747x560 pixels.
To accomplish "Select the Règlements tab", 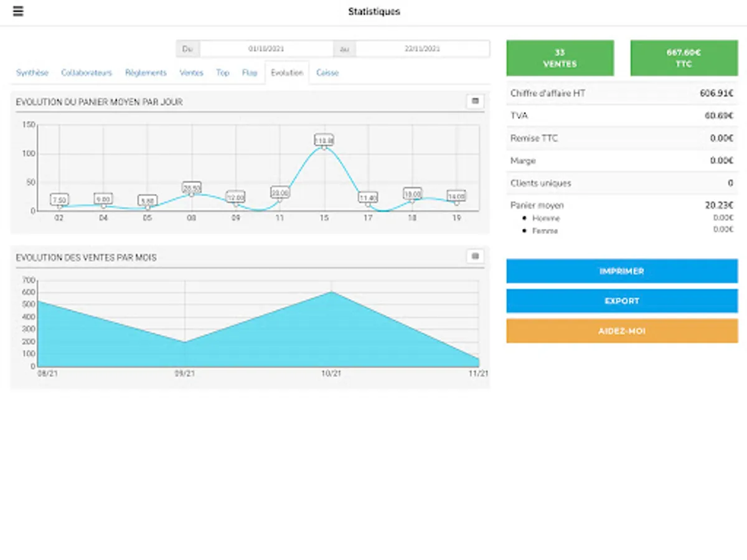I will click(x=146, y=73).
